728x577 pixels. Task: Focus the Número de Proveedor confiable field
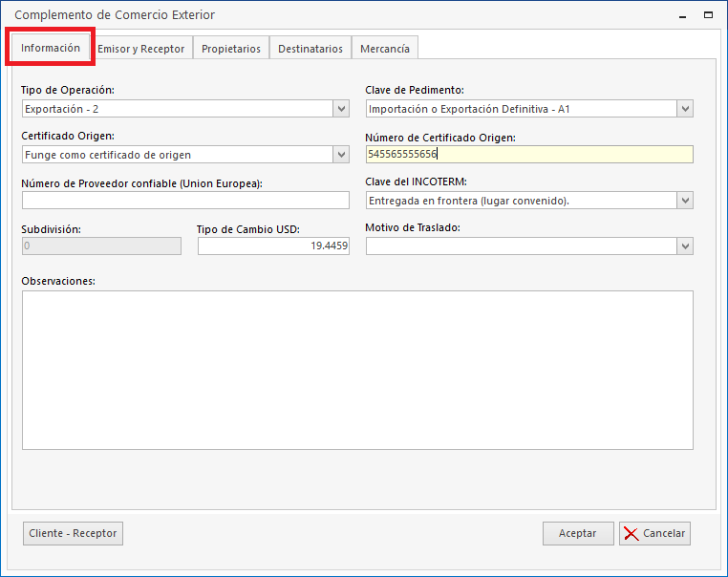click(x=185, y=201)
